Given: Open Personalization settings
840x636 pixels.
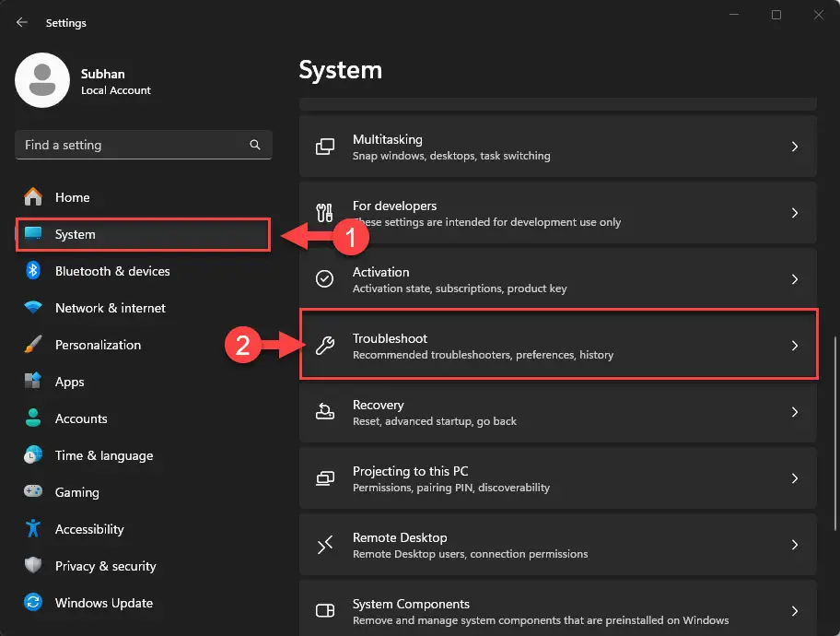Looking at the screenshot, I should (x=143, y=345).
